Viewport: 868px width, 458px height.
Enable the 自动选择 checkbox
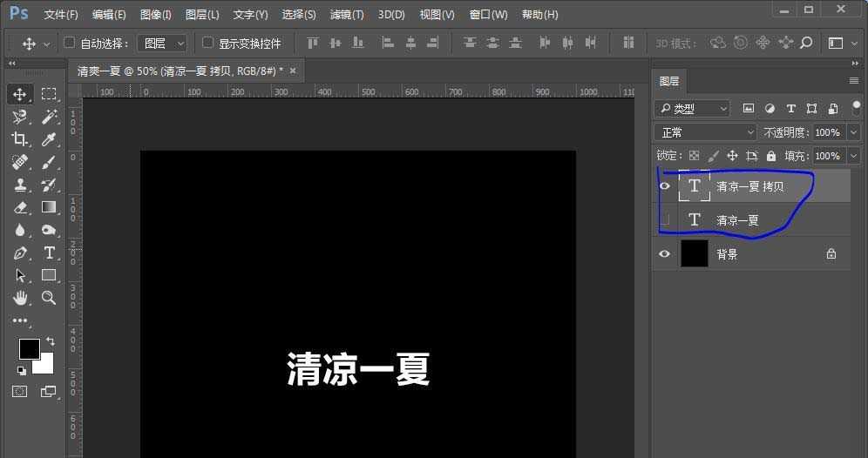(x=71, y=43)
